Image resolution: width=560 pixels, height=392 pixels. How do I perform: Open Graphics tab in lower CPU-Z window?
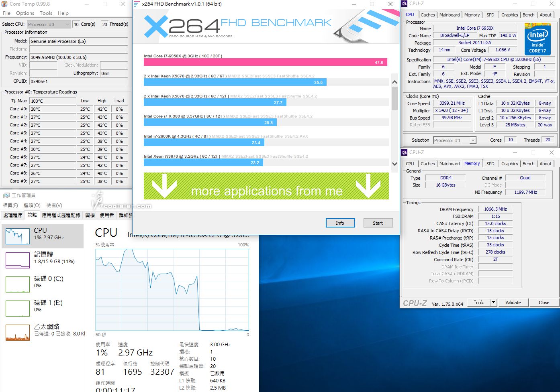point(510,164)
